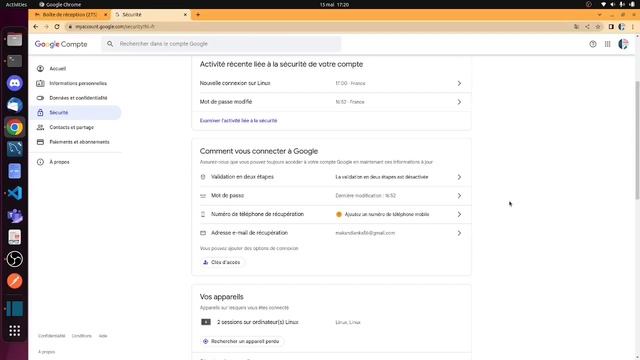Click the Paiements credit card icon
Image resolution: width=640 pixels, height=360 pixels.
(x=40, y=142)
